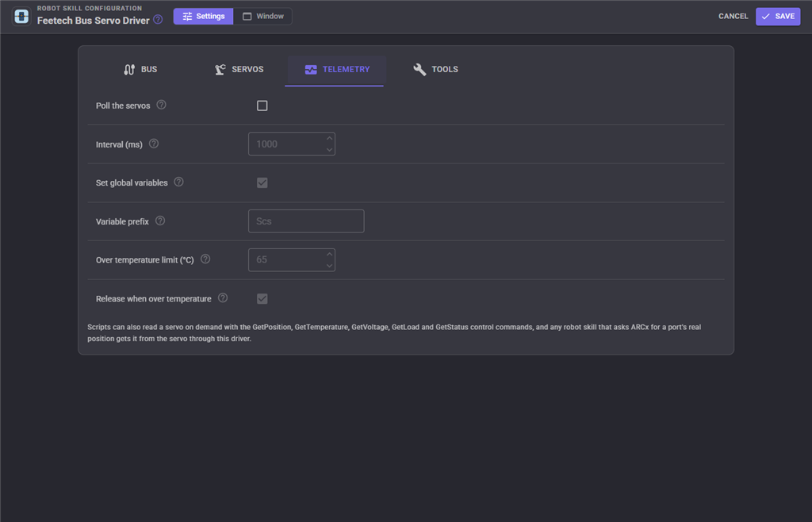This screenshot has width=812, height=522.
Task: Toggle the Set global variables checkbox
Action: pos(262,182)
